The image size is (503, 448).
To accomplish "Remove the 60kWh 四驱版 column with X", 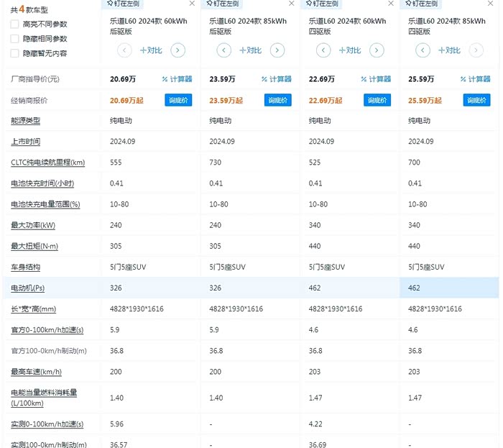I will pos(391,4).
